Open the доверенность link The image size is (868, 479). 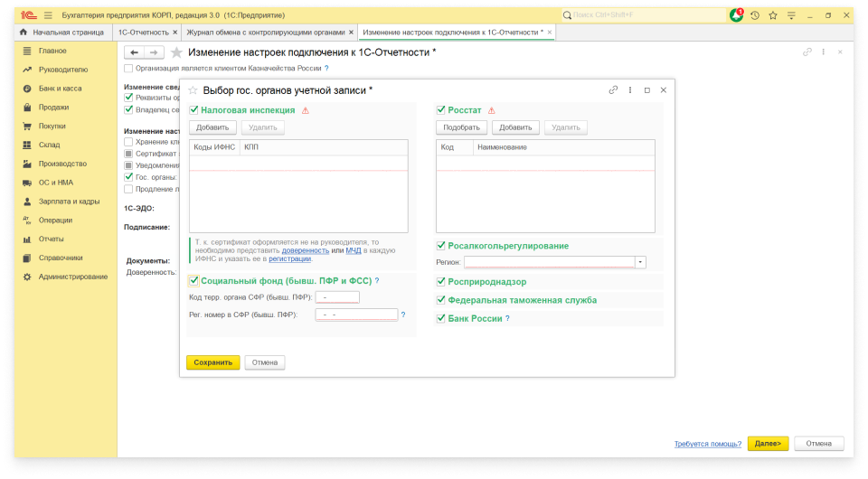pyautogui.click(x=305, y=250)
